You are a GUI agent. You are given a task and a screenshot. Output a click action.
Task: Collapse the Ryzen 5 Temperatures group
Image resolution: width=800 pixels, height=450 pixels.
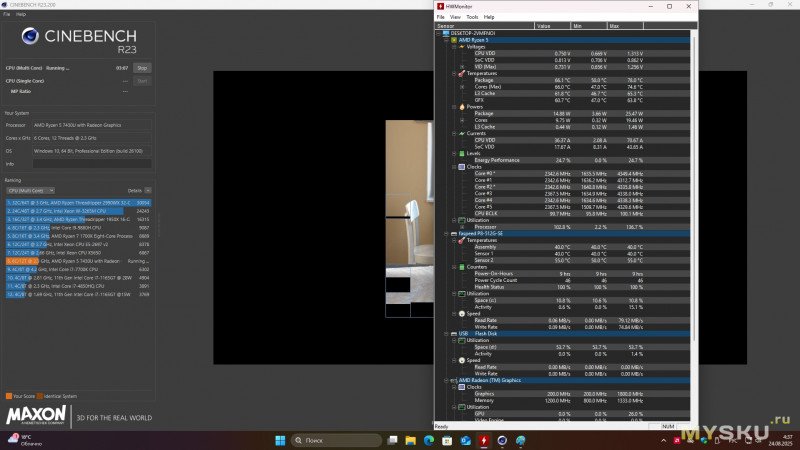pyautogui.click(x=454, y=73)
